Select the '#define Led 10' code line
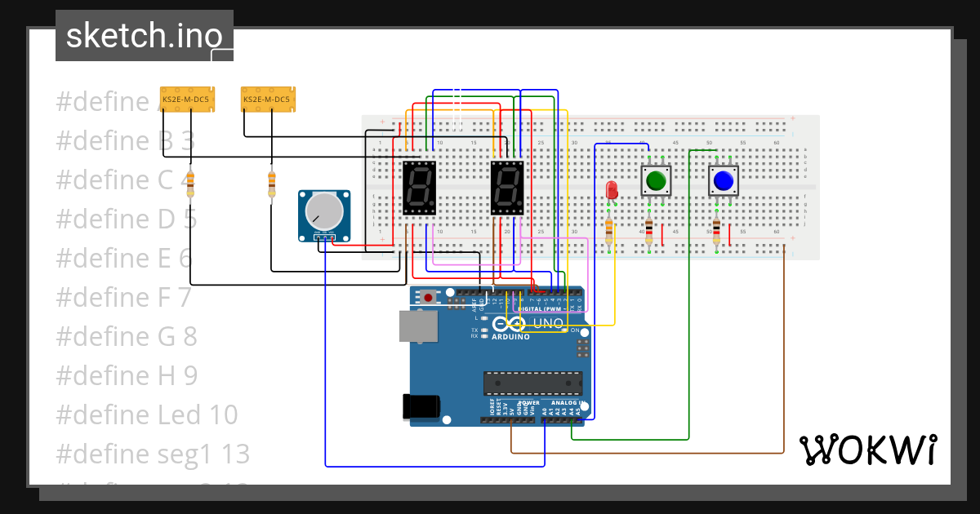This screenshot has height=514, width=980. point(145,414)
